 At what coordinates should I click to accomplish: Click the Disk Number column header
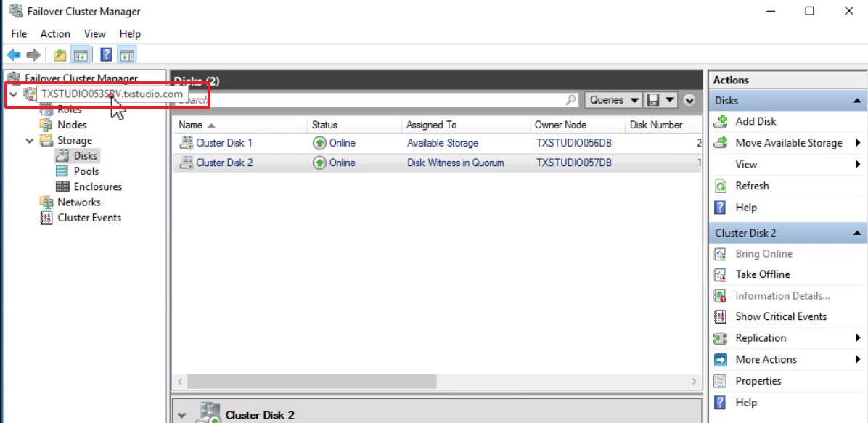(664, 125)
